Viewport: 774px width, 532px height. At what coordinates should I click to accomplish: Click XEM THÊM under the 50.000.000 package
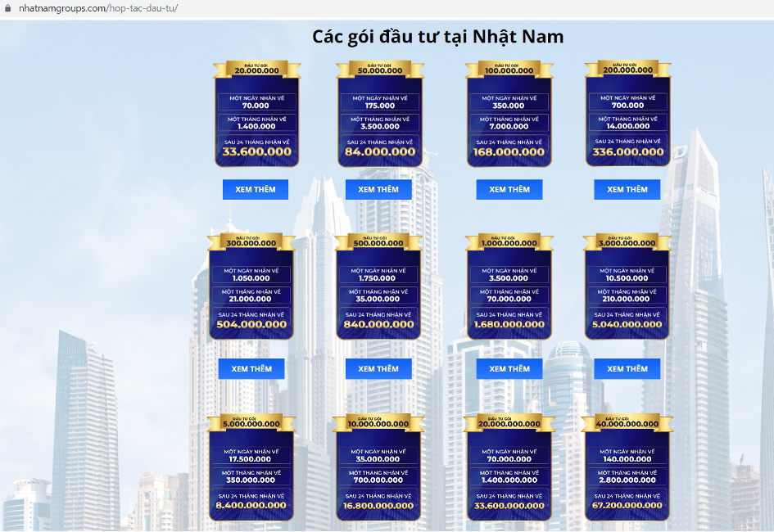click(x=378, y=189)
